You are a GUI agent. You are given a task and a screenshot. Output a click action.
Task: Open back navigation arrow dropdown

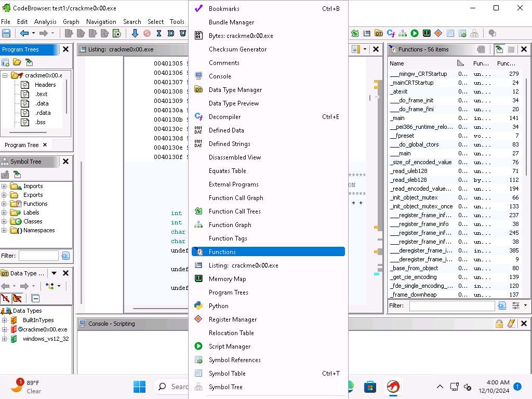(33, 33)
